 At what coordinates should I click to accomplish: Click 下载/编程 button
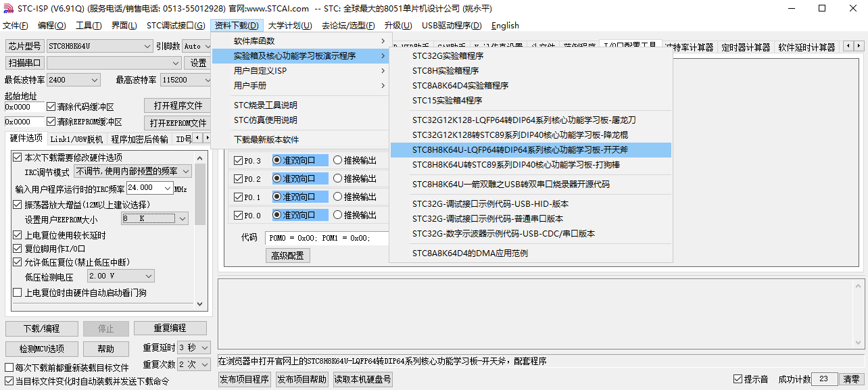click(x=41, y=328)
